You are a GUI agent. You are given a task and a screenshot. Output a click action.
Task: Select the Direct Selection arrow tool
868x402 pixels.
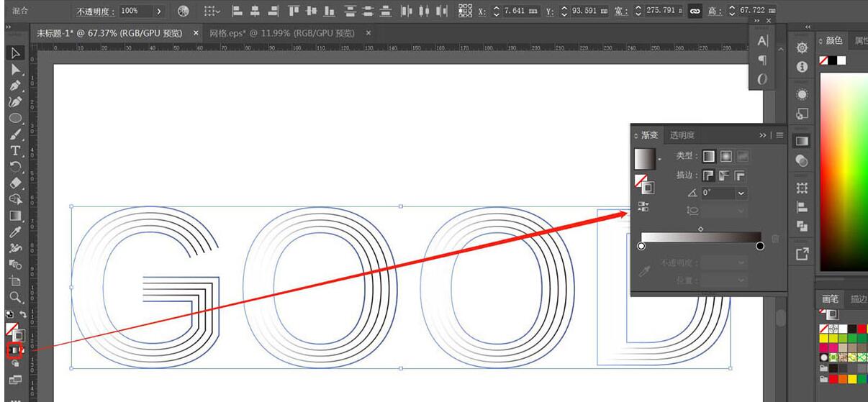point(15,69)
